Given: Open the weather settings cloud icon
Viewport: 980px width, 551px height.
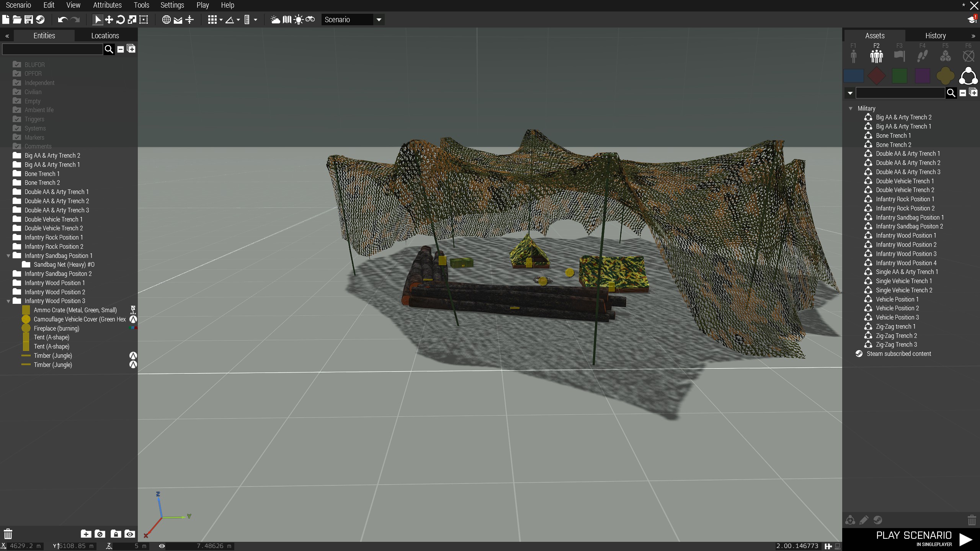Looking at the screenshot, I should coord(275,20).
